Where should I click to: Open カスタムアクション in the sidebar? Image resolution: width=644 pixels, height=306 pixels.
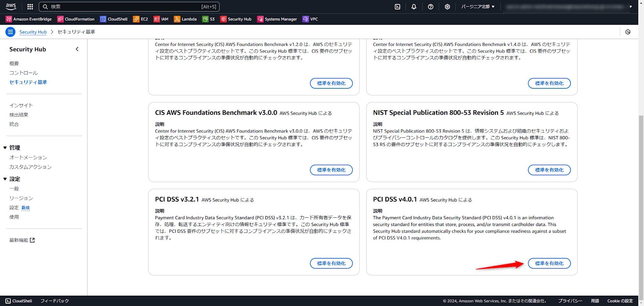[x=30, y=167]
